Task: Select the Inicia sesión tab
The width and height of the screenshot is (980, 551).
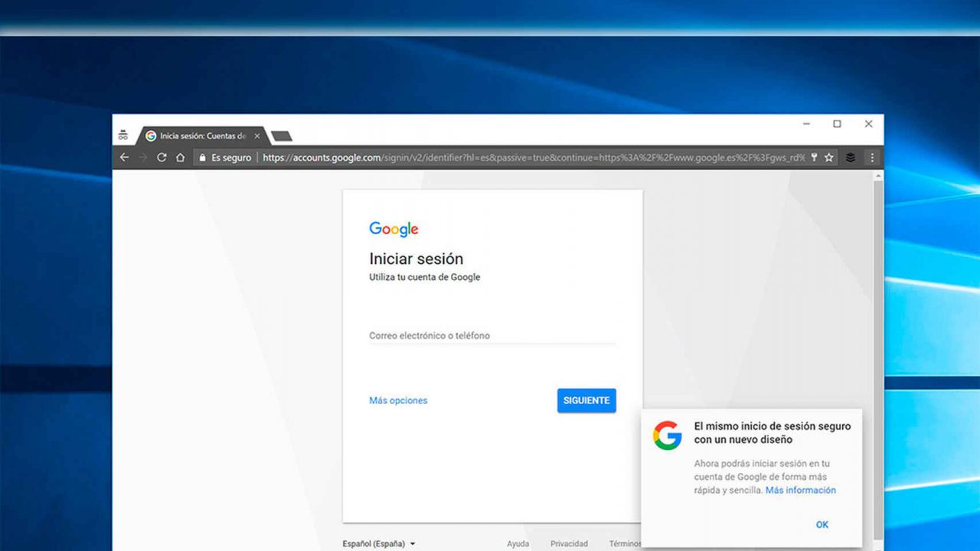Action: pyautogui.click(x=202, y=136)
